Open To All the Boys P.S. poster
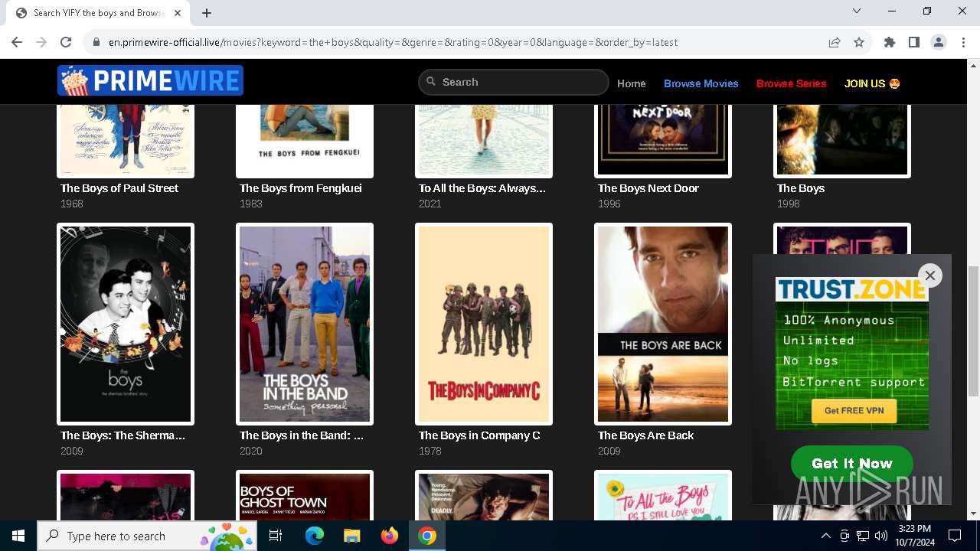The image size is (980, 551). tap(663, 496)
